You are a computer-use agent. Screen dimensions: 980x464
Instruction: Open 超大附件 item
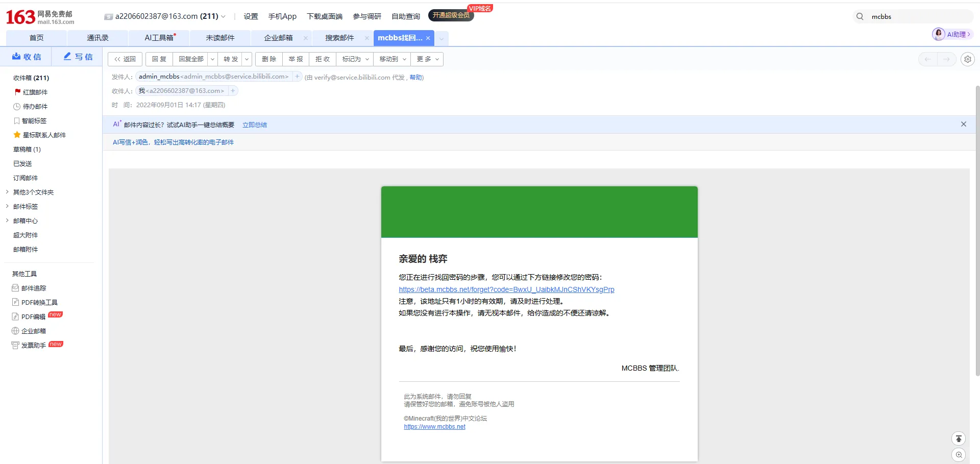click(26, 235)
